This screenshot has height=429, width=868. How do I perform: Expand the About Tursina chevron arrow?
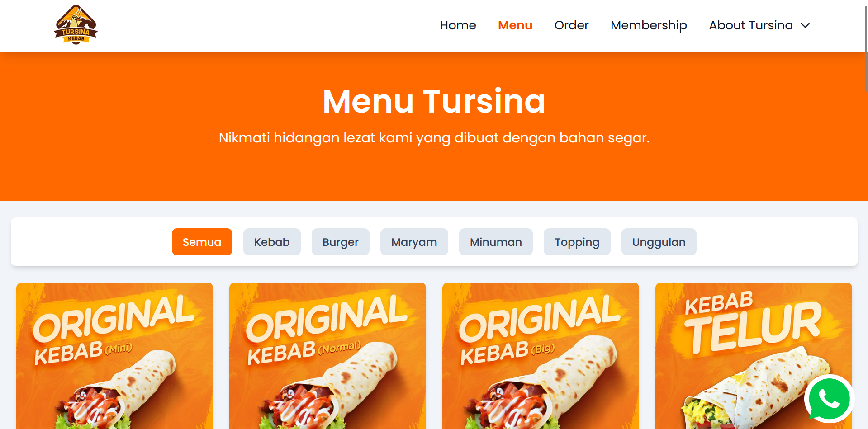coord(806,26)
